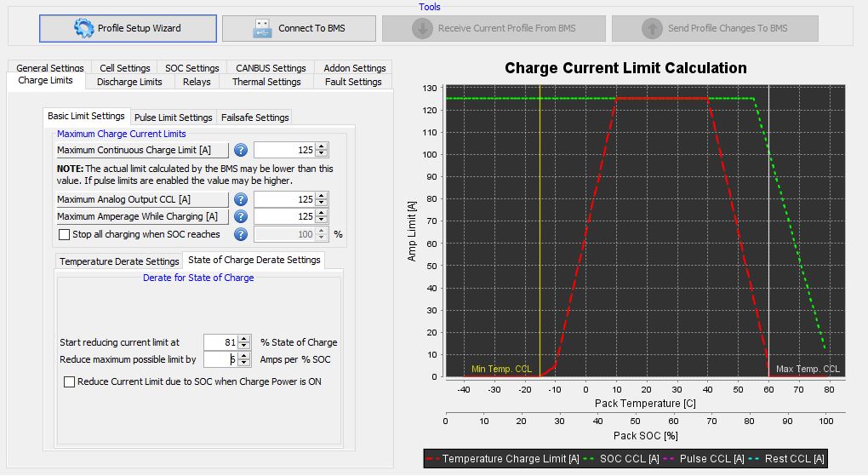
Task: Click help icon beside Maximum Analog Output CCL
Action: pyautogui.click(x=241, y=199)
